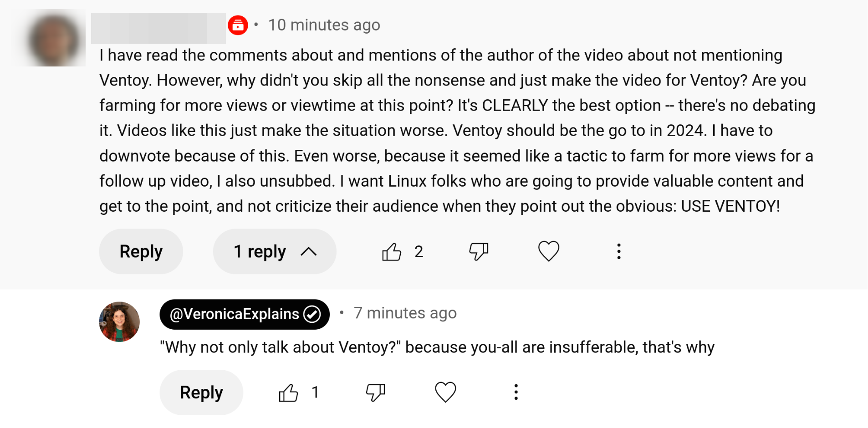Collapse the "1 reply" thread
Viewport: 868px width, 428px height.
pyautogui.click(x=275, y=252)
